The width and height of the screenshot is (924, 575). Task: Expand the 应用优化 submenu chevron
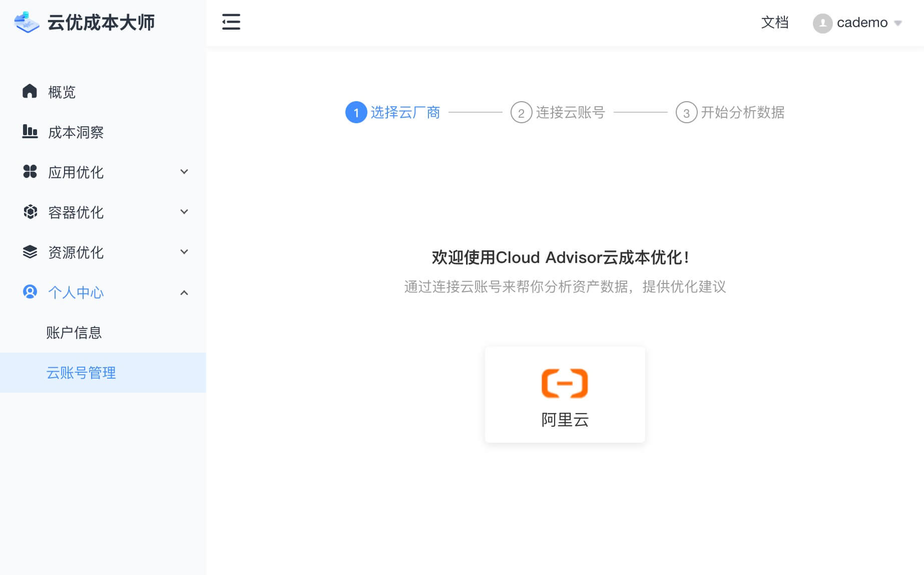[x=184, y=172]
